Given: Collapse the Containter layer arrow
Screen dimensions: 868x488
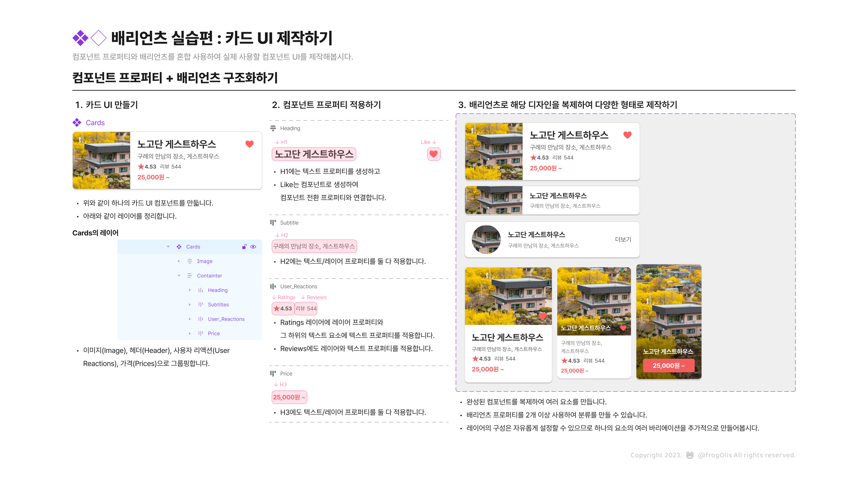Looking at the screenshot, I should tap(179, 275).
